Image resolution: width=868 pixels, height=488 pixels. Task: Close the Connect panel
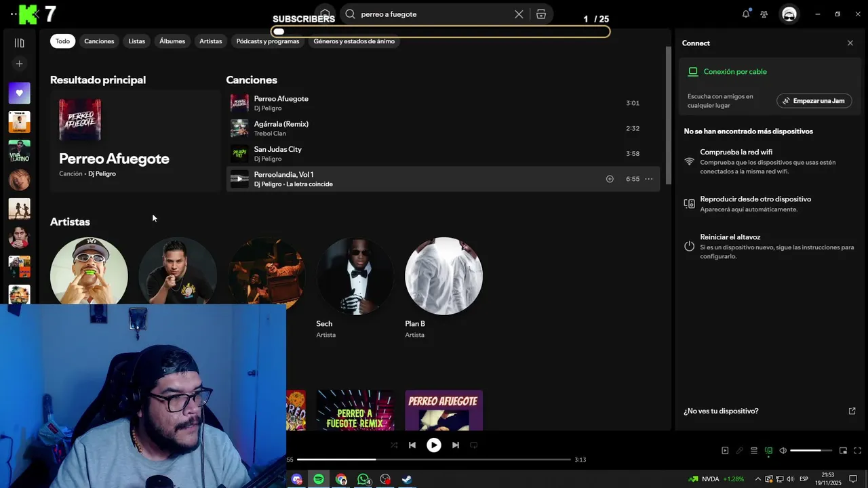[850, 43]
